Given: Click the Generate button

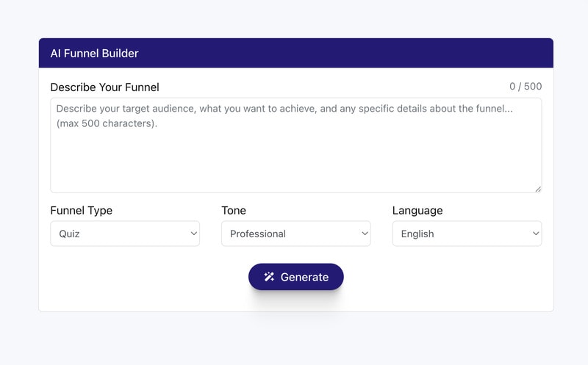Looking at the screenshot, I should [295, 277].
